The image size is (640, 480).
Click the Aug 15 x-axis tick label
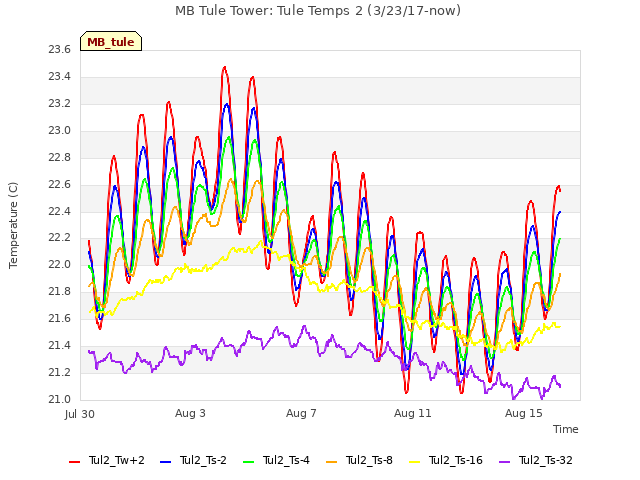point(524,413)
